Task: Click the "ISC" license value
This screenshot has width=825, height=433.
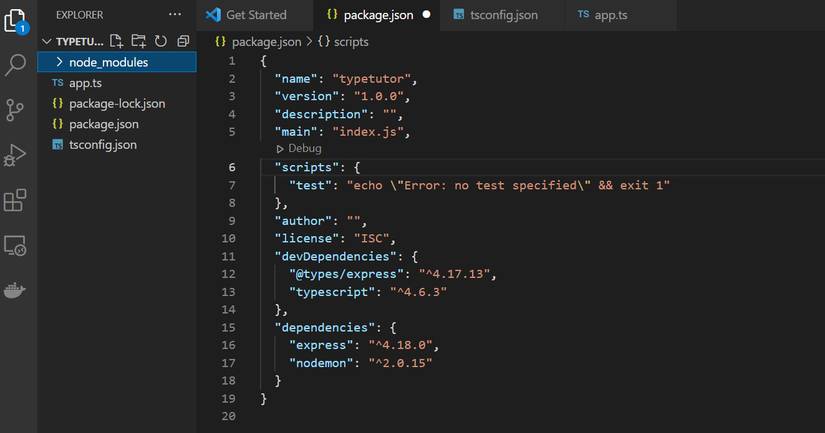Action: (371, 239)
